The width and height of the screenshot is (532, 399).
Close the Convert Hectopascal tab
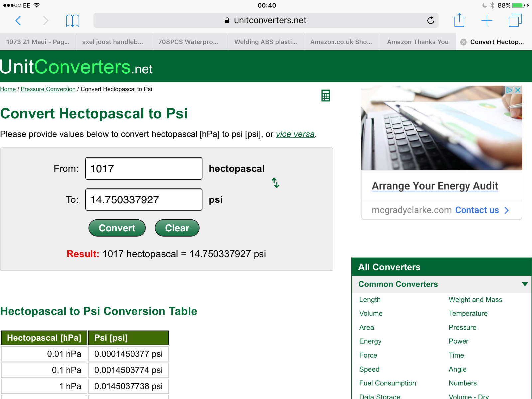[x=463, y=42]
